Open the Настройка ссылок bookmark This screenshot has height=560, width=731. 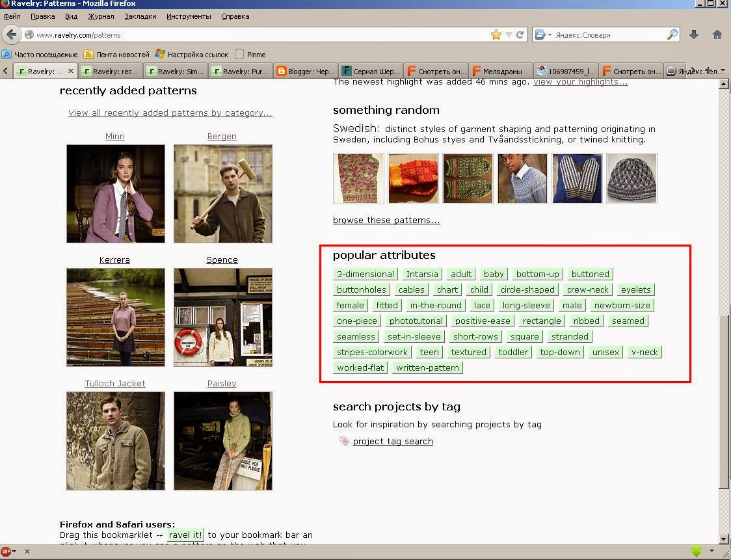(192, 55)
